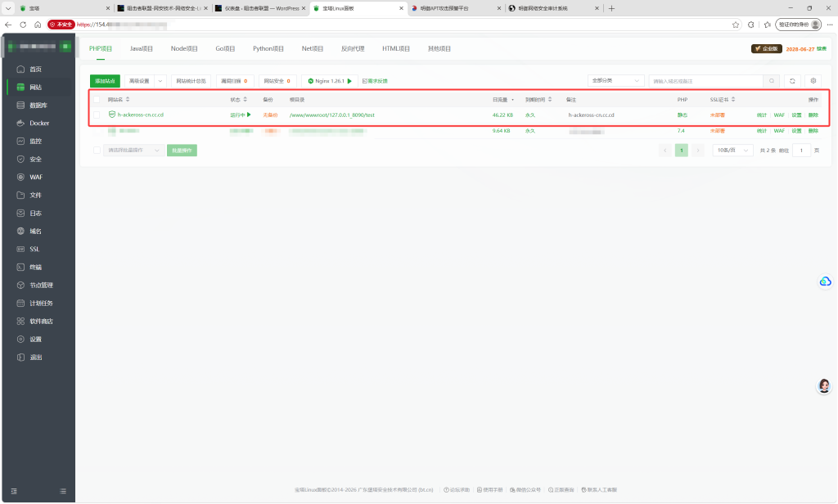Viewport: 838px width, 504px height.
Task: Click green 添加站点 add site button
Action: click(x=105, y=81)
